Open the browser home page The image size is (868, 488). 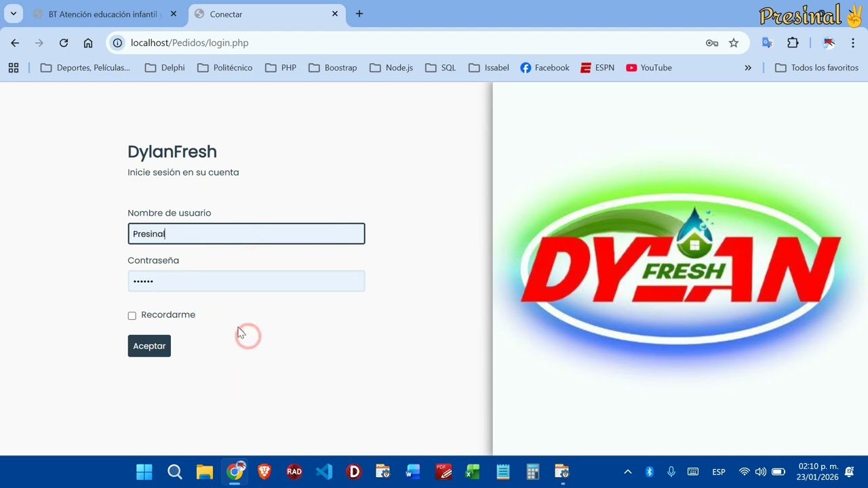pos(88,43)
